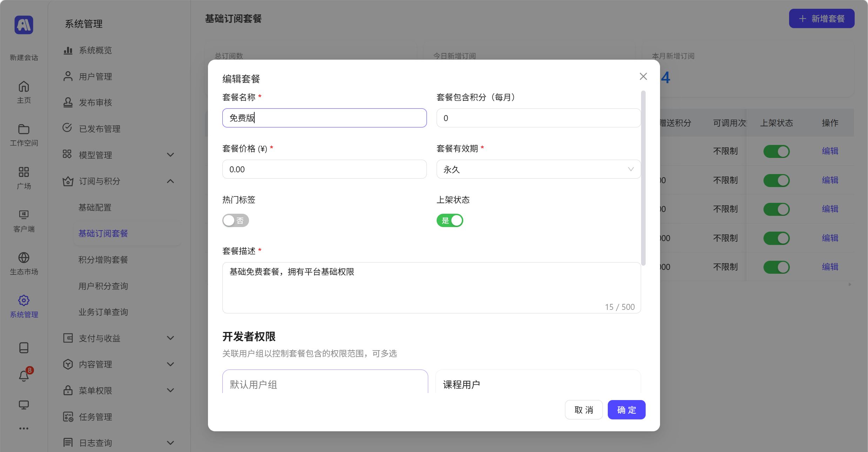Click 编辑 link in third table row

click(830, 209)
